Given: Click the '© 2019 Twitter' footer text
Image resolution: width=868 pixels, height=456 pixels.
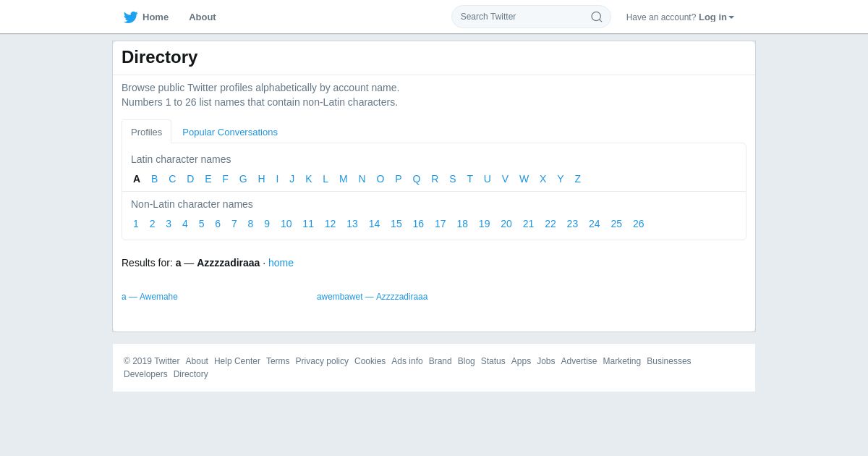Looking at the screenshot, I should point(152,361).
